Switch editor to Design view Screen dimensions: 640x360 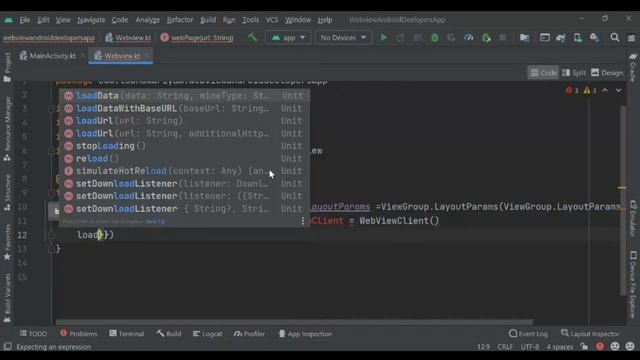pos(607,73)
